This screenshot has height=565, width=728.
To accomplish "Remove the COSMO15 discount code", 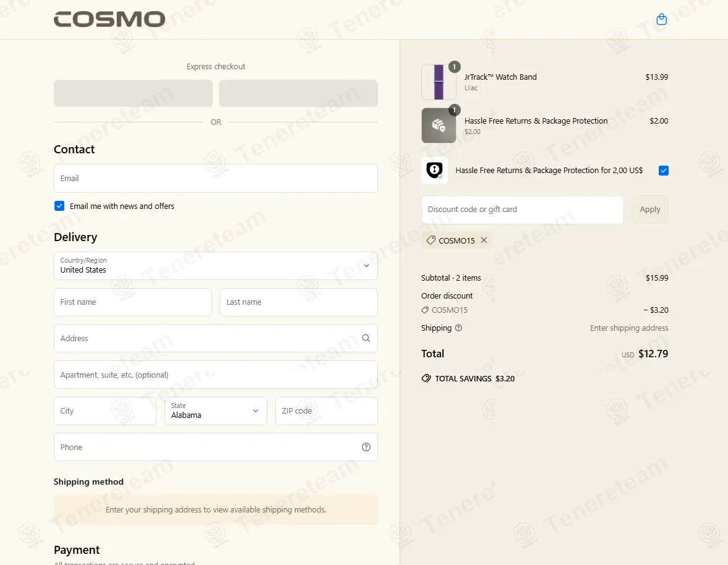I will click(484, 240).
